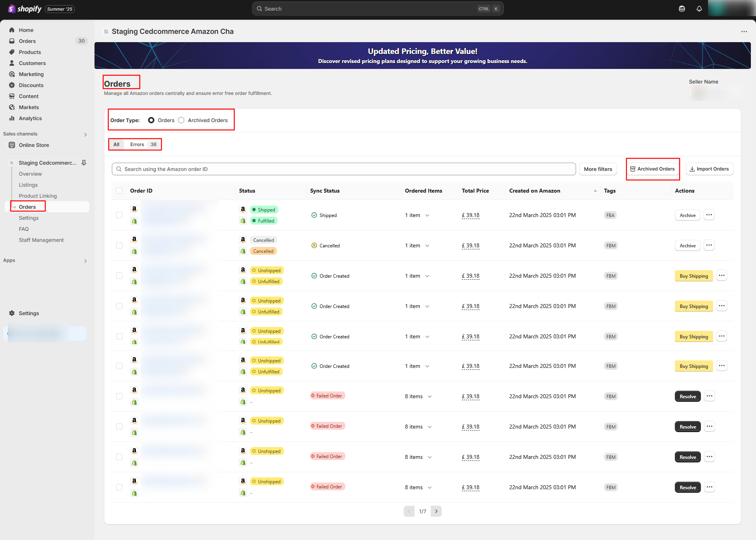Click the Shopify logo
The width and height of the screenshot is (756, 540).
25,9
